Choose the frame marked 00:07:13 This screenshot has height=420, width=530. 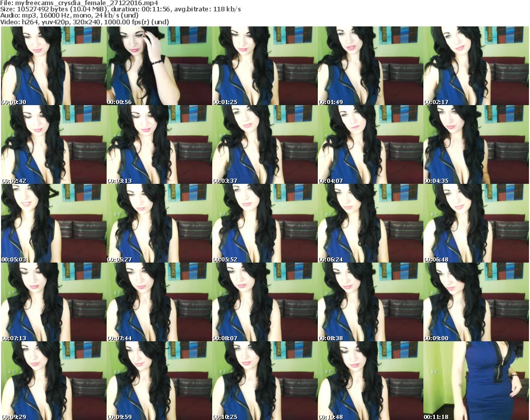[54, 302]
